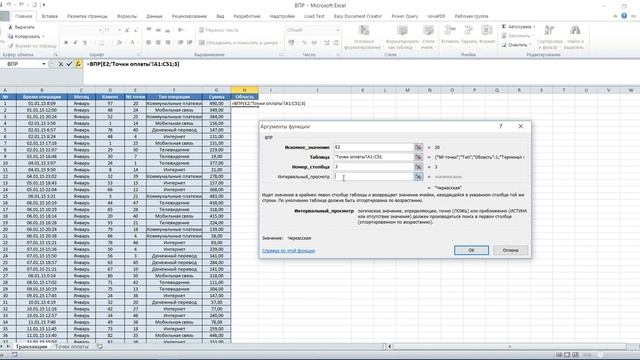The width and height of the screenshot is (640, 360).
Task: Expand Автосумма dropdown arrow
Action: 534,27
